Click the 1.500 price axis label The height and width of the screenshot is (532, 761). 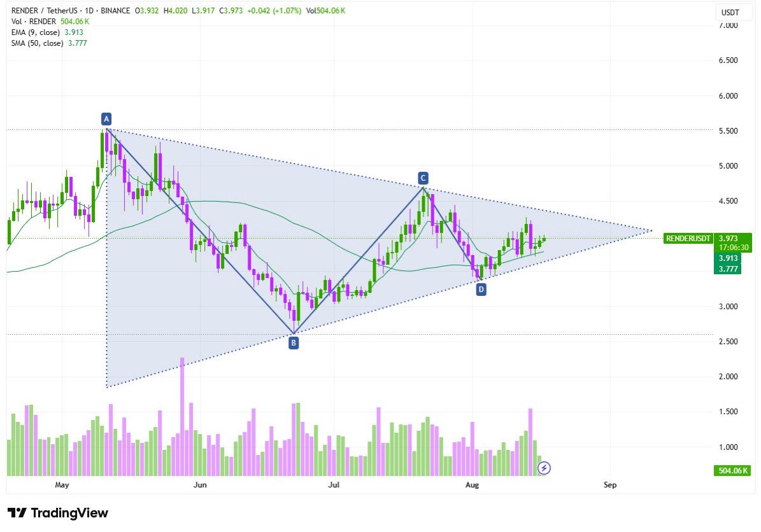(728, 412)
